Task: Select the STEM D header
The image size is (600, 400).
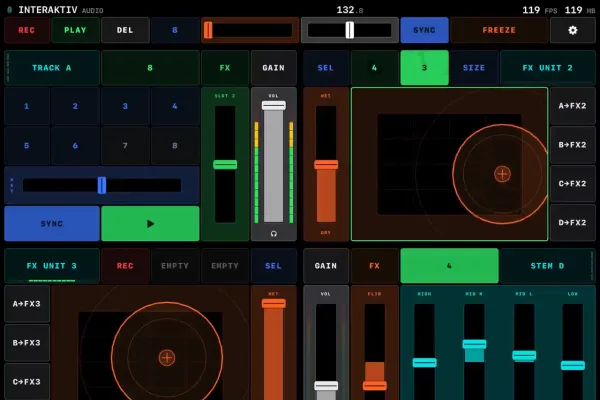Action: point(548,266)
